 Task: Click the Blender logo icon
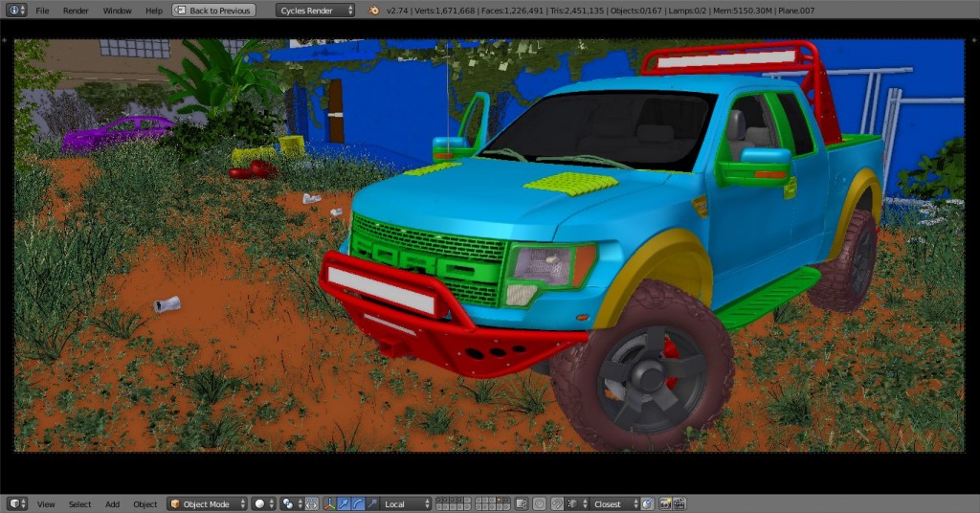(374, 10)
